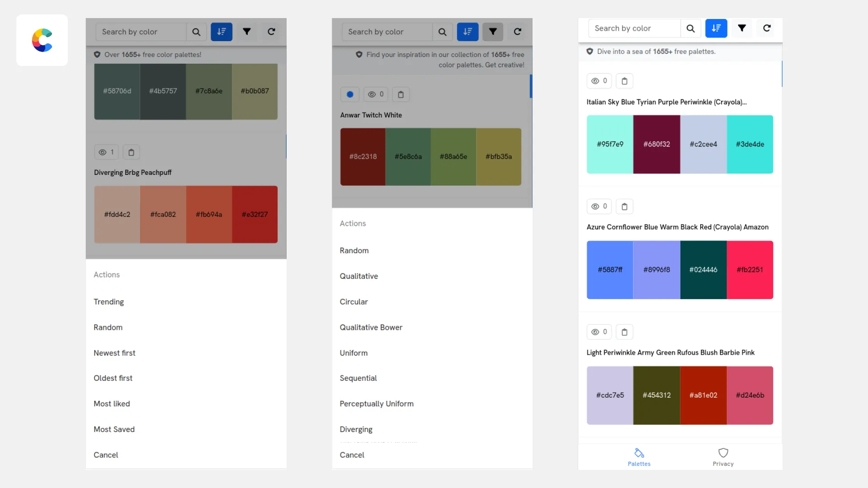Image resolution: width=868 pixels, height=488 pixels.
Task: Click the refresh icon in middle panel
Action: (x=518, y=32)
